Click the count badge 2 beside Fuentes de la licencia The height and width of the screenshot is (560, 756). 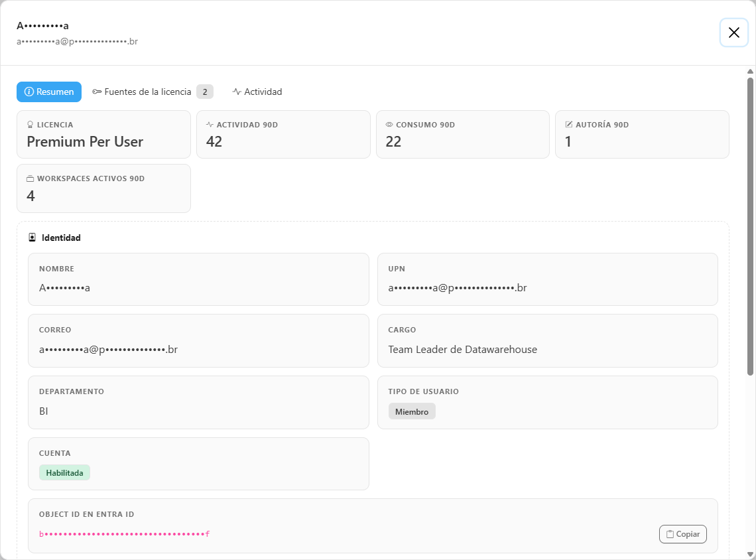coord(205,92)
